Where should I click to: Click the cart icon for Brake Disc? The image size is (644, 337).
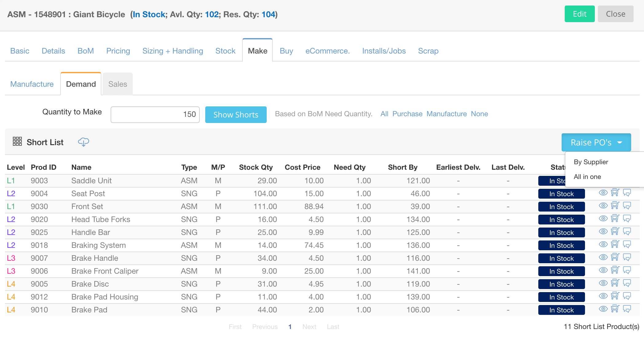615,283
